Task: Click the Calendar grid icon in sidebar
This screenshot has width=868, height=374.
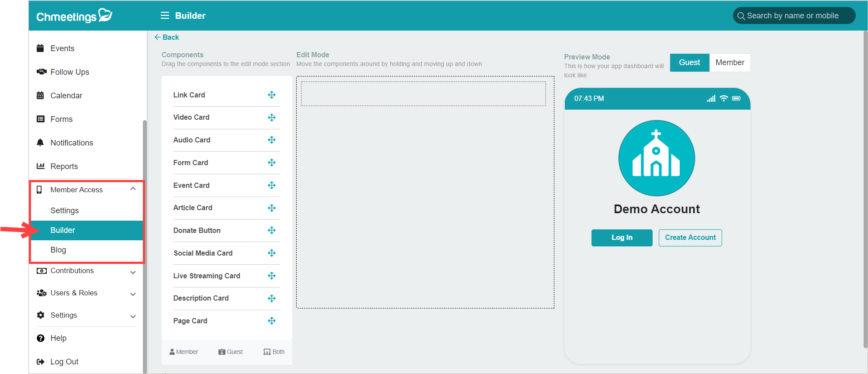Action: (x=40, y=95)
